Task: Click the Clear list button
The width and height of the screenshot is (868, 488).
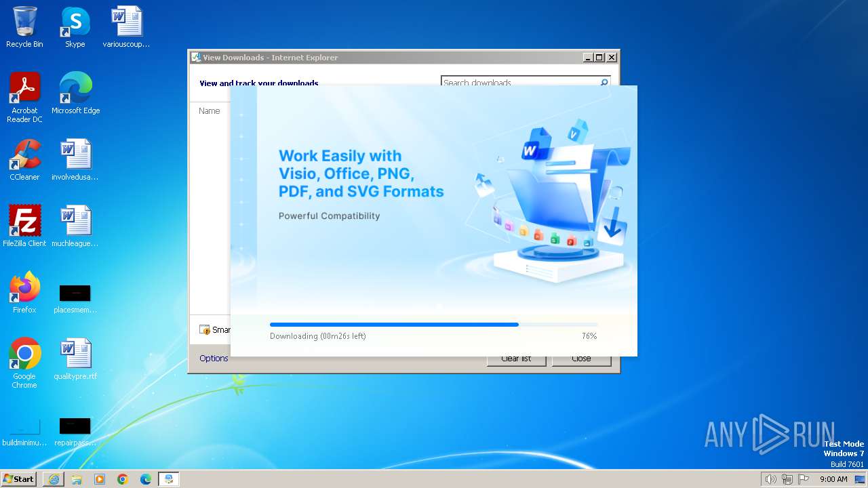Action: (516, 359)
